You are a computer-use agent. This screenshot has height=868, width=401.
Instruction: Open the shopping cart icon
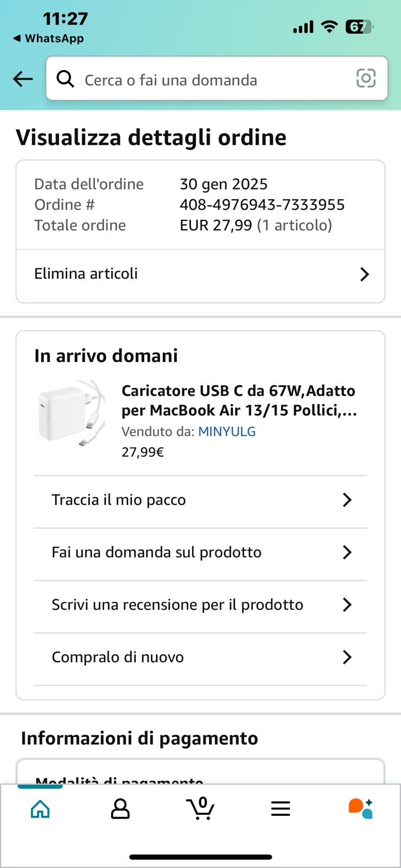click(200, 808)
